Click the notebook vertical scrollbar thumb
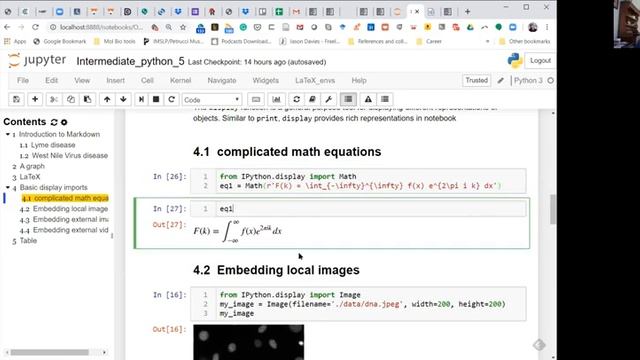Screen dimensions: 640x360 click(553, 209)
